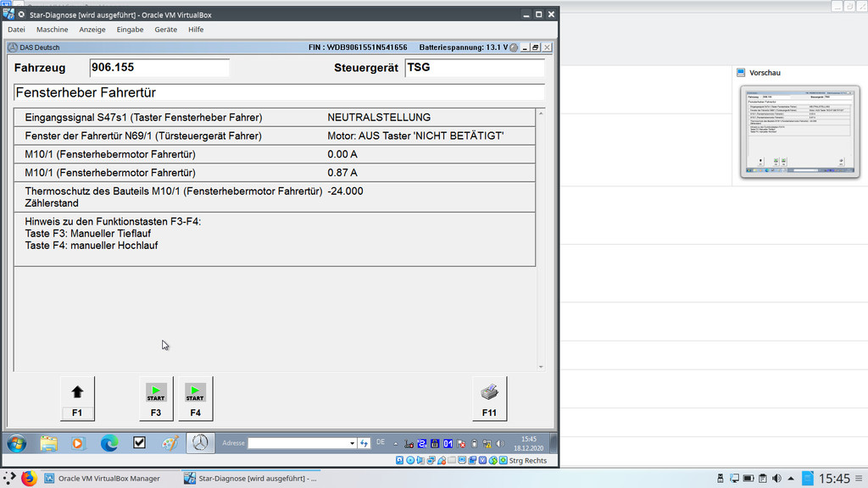Click the Vorschau monitor icon
This screenshot has width=868, height=488.
(x=741, y=73)
